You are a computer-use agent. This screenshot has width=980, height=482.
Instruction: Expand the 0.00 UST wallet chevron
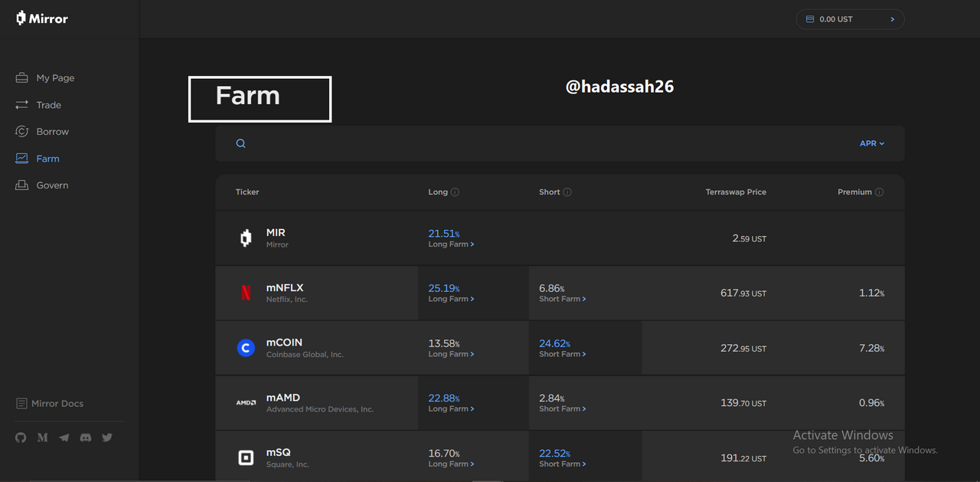pos(893,19)
